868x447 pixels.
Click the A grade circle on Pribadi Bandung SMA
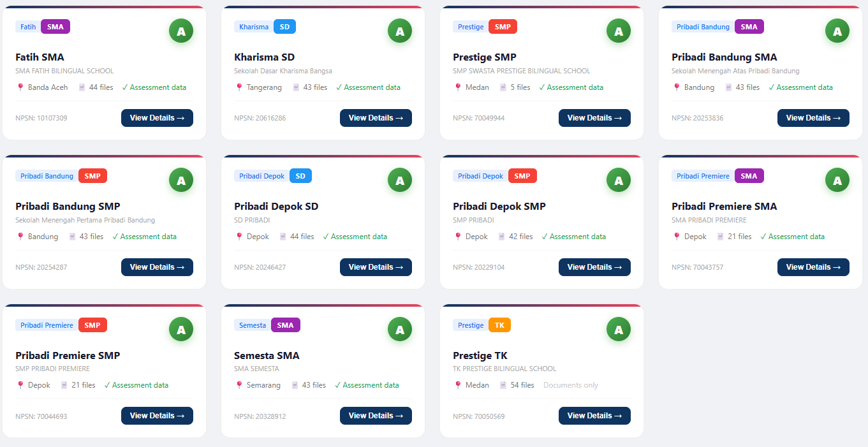tap(837, 30)
